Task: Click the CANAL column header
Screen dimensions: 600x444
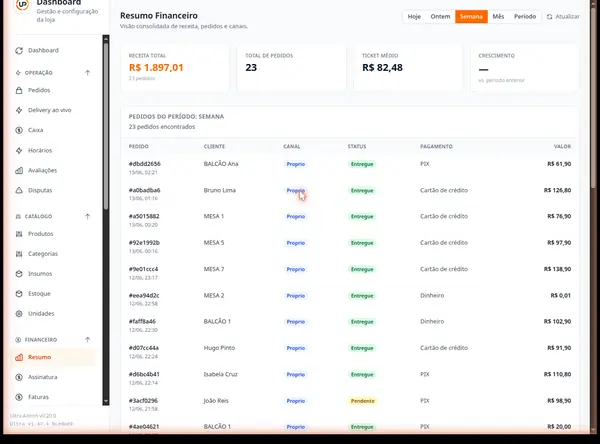Action: pos(292,147)
